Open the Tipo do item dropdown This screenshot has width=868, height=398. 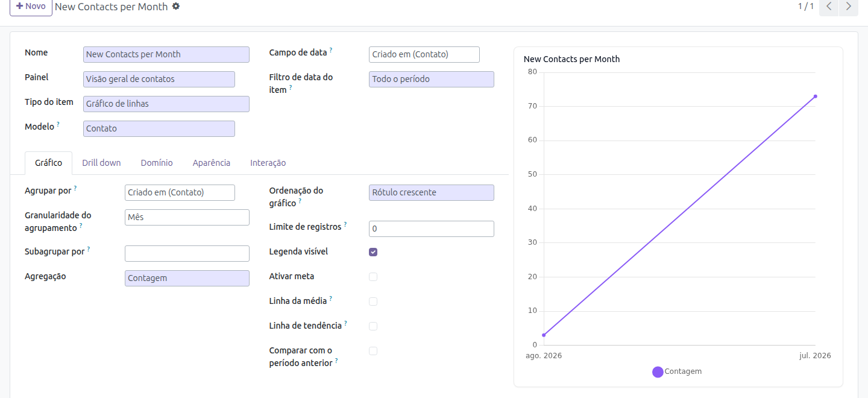tap(166, 104)
